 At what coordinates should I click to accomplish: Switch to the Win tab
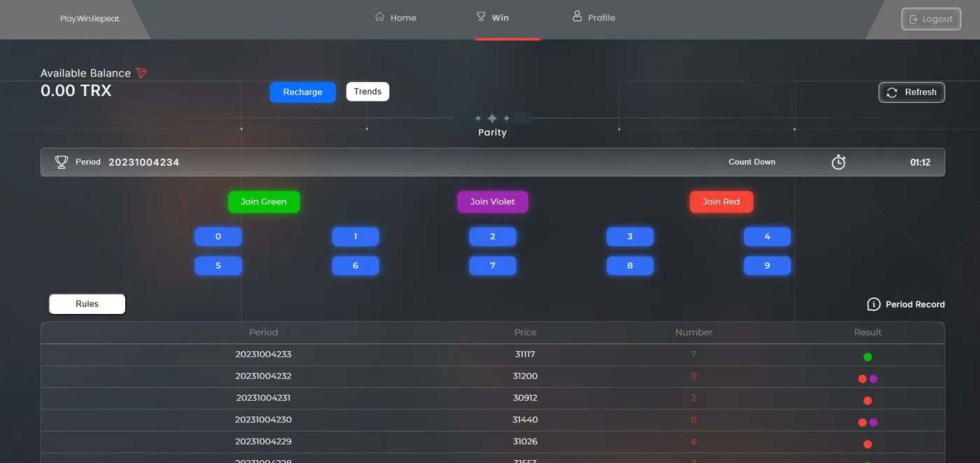pos(492,17)
